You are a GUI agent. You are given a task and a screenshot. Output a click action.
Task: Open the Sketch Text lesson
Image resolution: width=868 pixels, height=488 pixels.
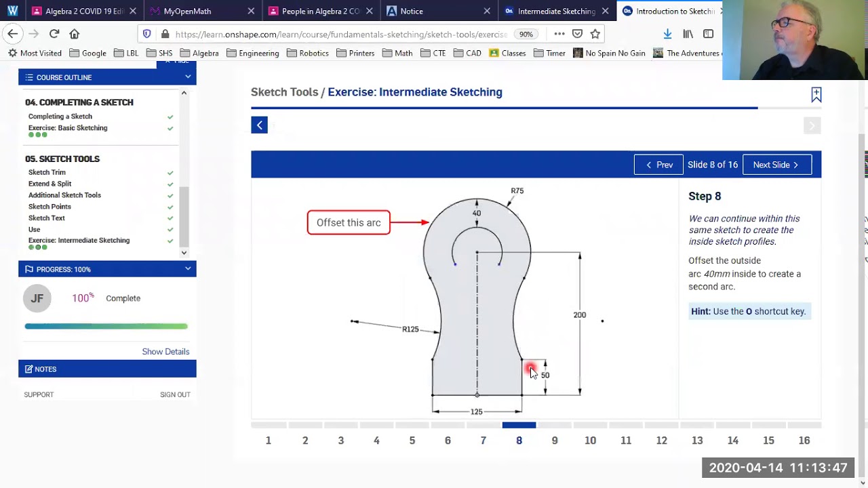tap(47, 218)
